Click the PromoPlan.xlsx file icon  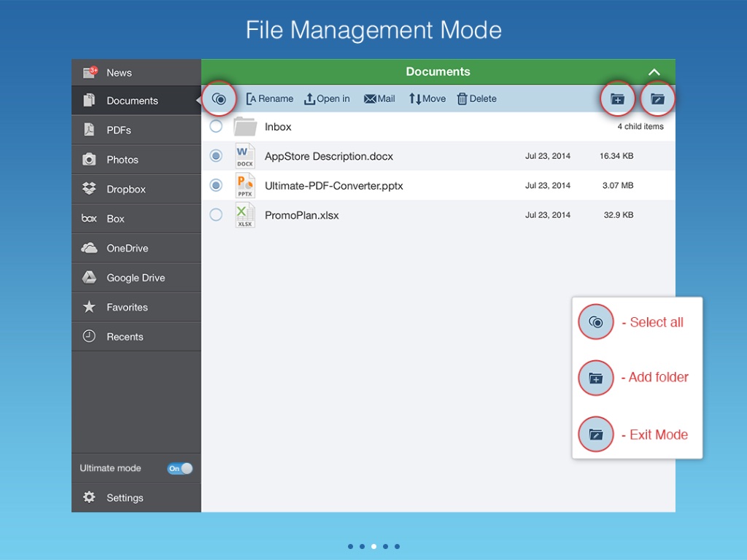pos(245,215)
